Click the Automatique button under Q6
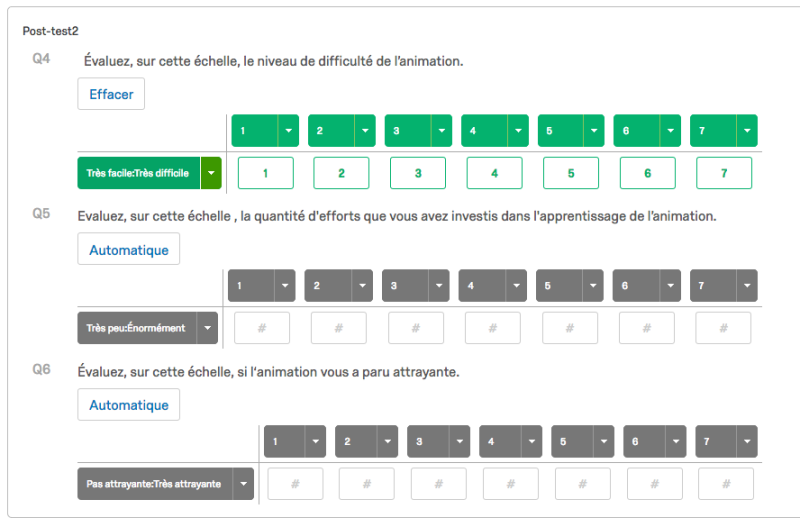 pos(128,405)
